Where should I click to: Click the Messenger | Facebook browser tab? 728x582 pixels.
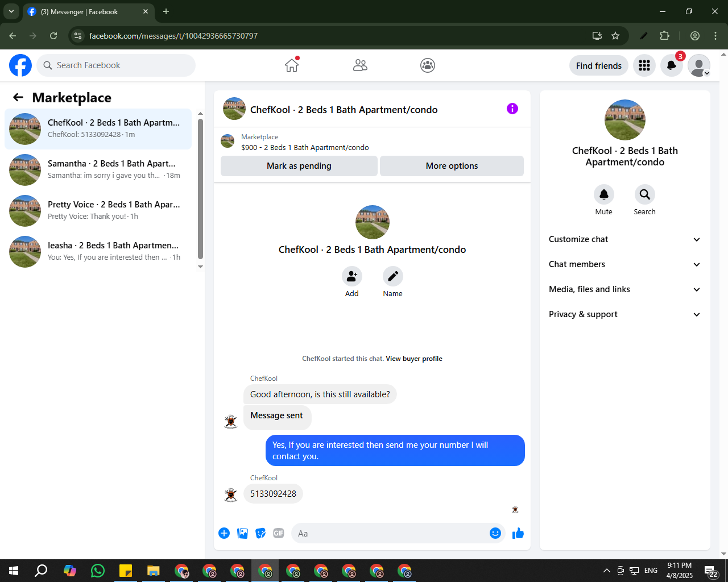(88, 11)
